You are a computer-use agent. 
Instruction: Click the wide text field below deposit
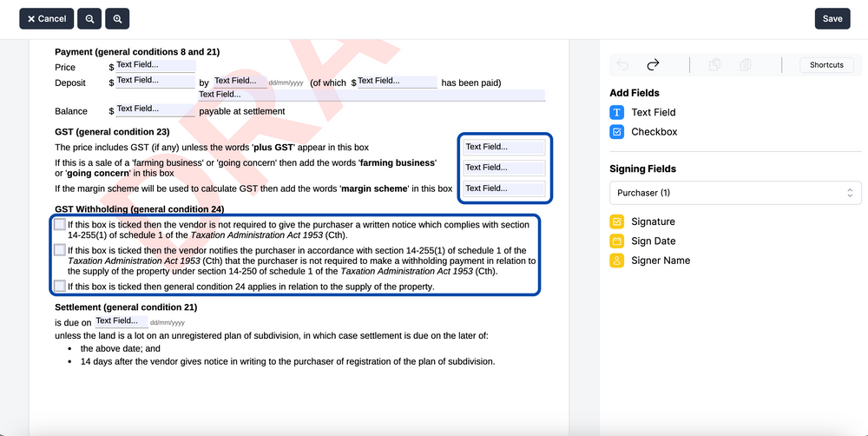[x=372, y=96]
